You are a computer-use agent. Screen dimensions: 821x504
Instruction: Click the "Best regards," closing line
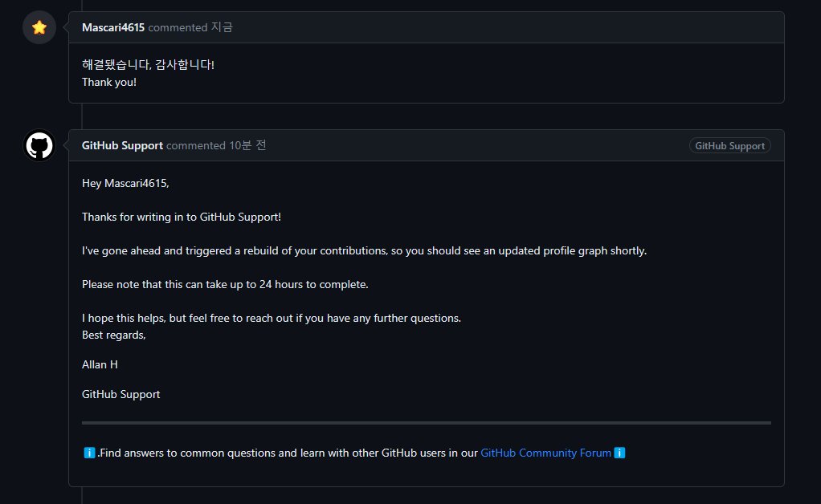[x=114, y=335]
